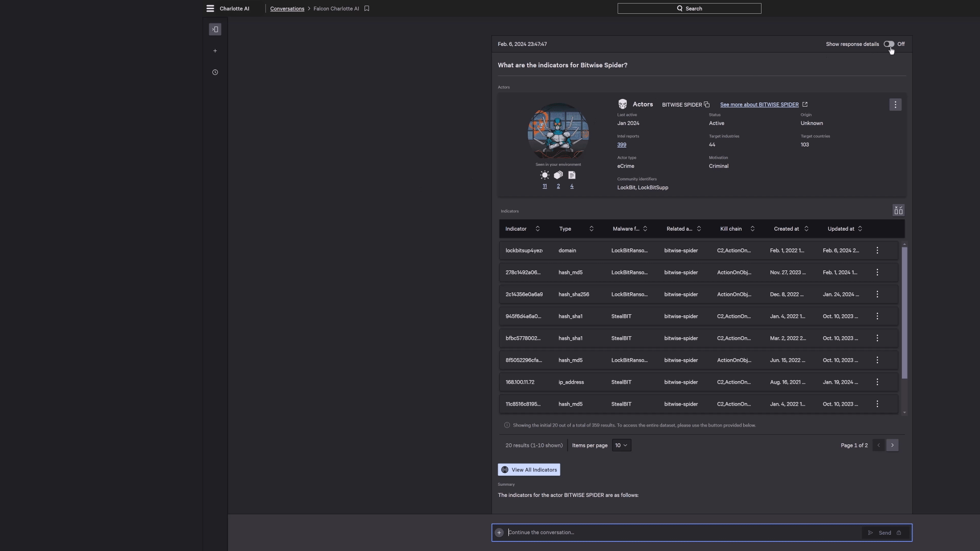Bookmark the Falcon Charlotte AI conversation
980x551 pixels.
366,9
